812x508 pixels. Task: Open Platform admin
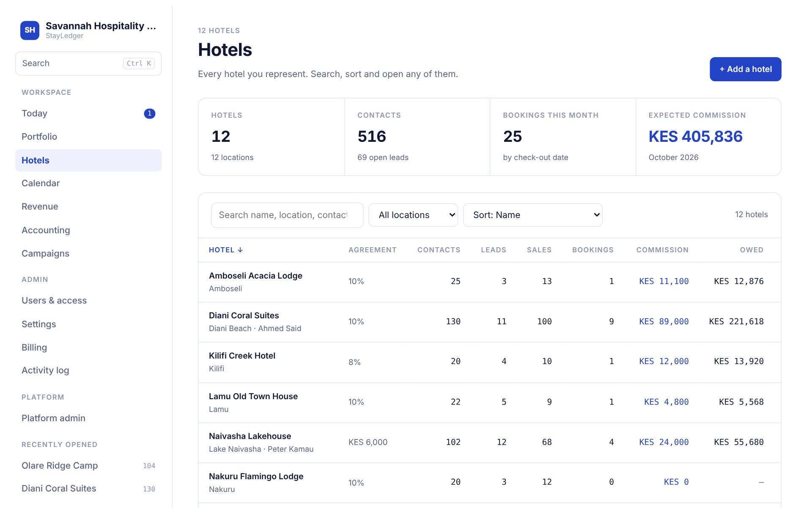88,418
